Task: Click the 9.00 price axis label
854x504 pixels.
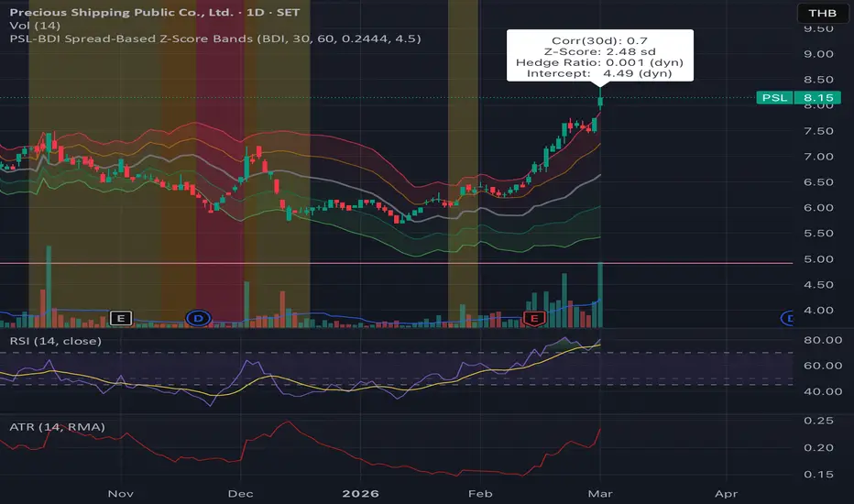Action: pos(818,54)
